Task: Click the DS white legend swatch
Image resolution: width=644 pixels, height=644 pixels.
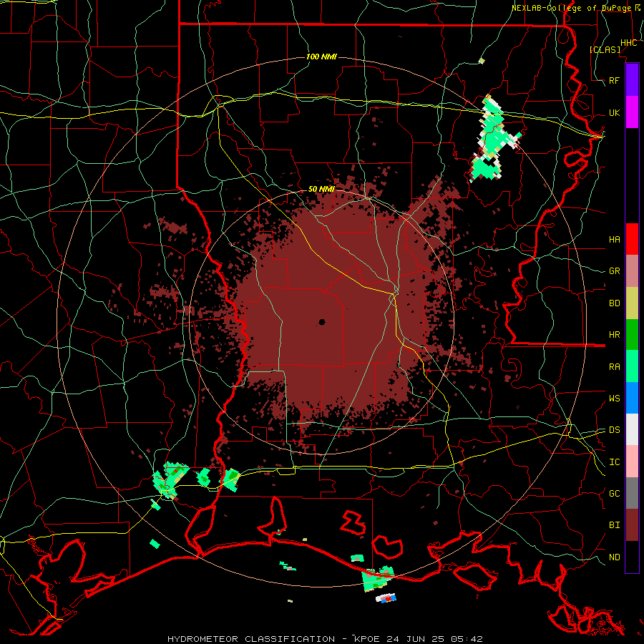Action: coord(632,429)
